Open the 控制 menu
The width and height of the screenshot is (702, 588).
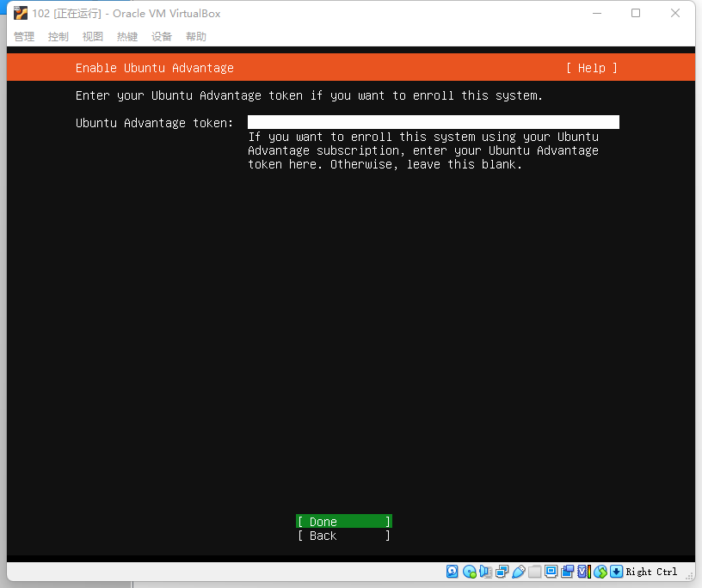(58, 37)
